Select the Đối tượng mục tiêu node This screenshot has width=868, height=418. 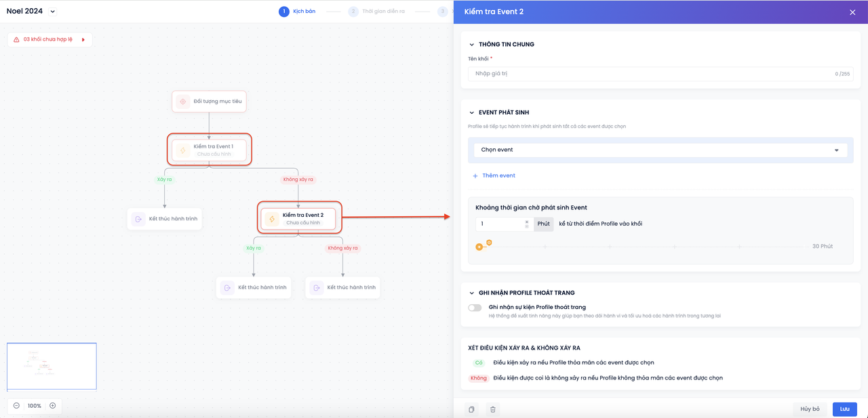[x=209, y=102]
